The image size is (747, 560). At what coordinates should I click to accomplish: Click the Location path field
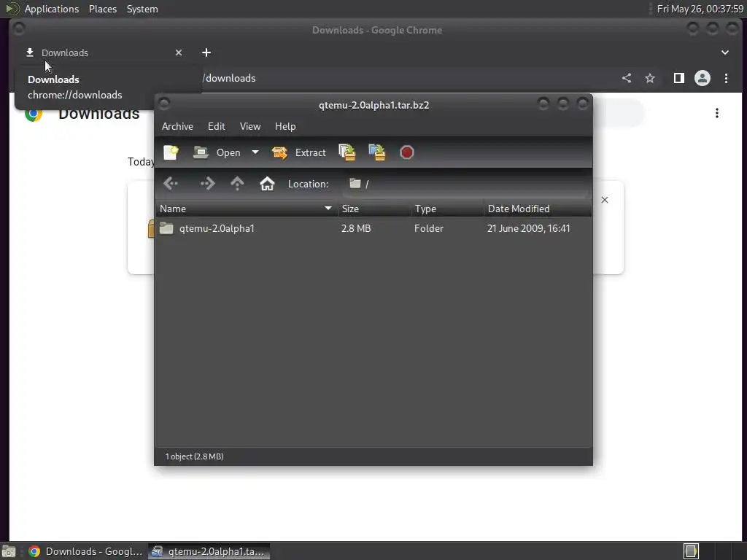pyautogui.click(x=465, y=184)
